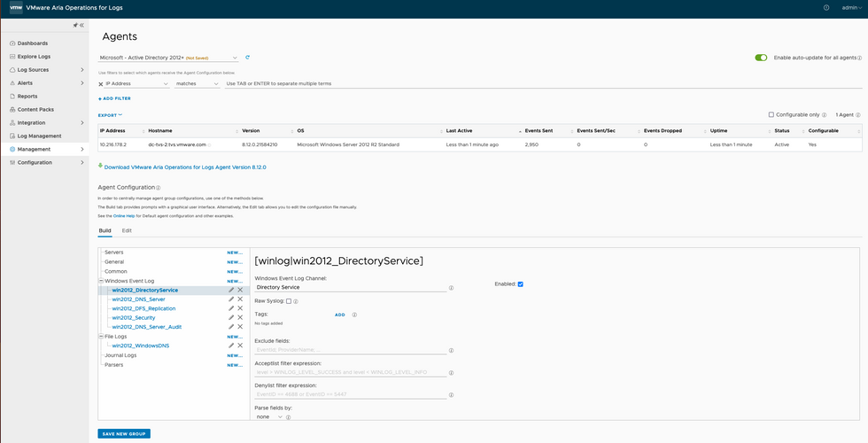
Task: Click Add Filter
Action: pyautogui.click(x=114, y=98)
